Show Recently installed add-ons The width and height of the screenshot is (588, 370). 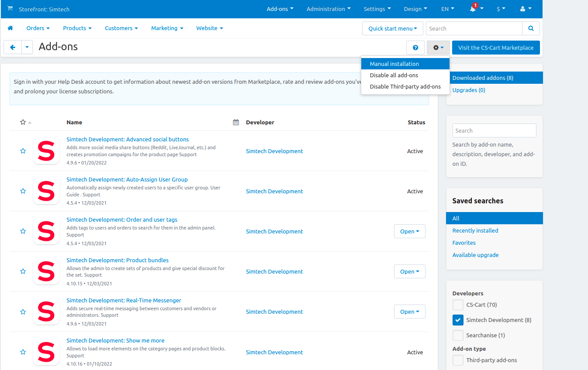click(475, 230)
